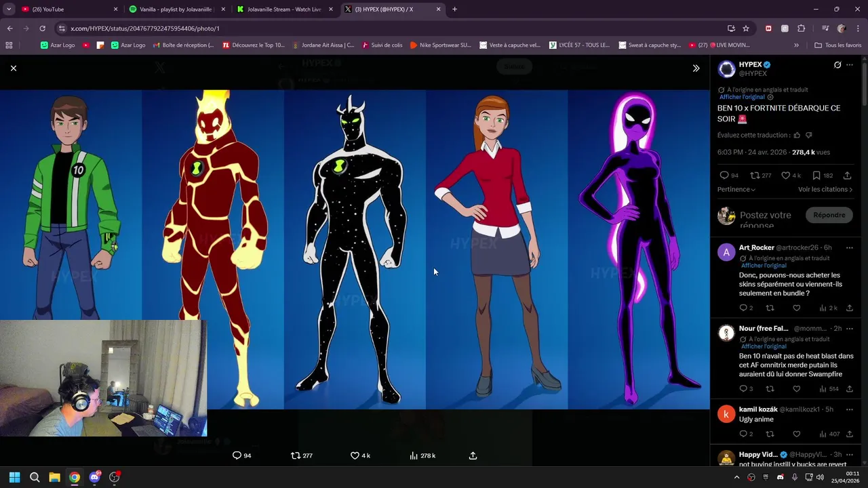868x488 pixels.
Task: Expand hidden bookmarks chevron
Action: (797, 45)
